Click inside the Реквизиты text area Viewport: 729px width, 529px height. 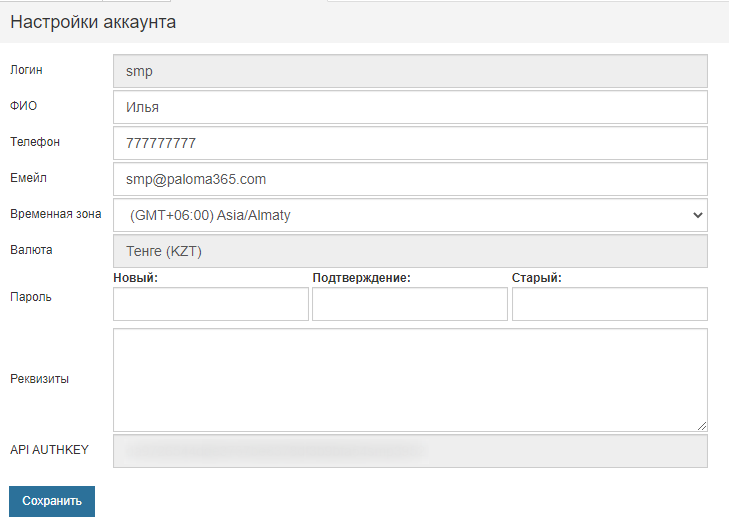410,380
